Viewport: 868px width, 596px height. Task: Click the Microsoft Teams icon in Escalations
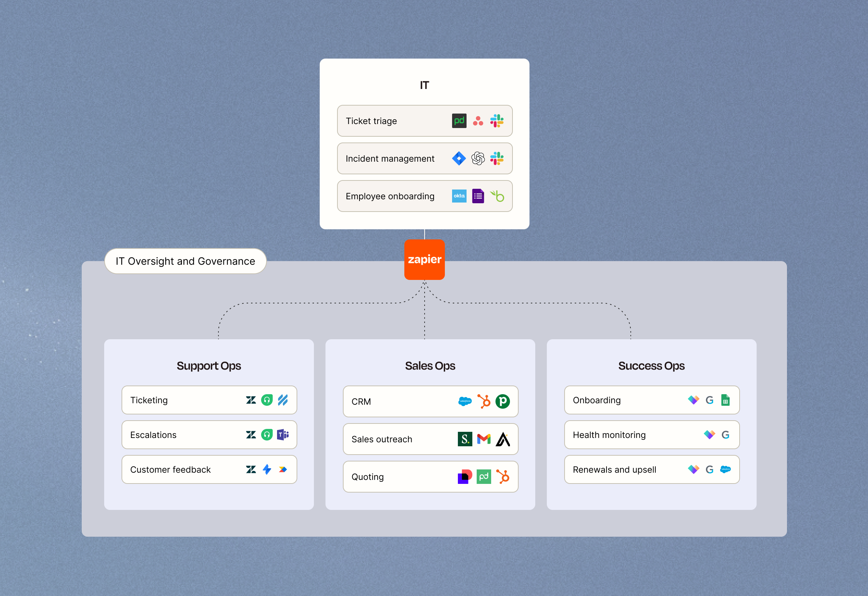click(x=283, y=435)
